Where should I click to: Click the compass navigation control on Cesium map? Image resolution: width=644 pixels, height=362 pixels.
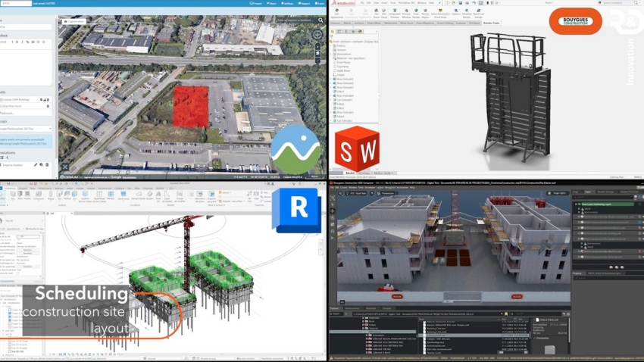click(x=317, y=35)
